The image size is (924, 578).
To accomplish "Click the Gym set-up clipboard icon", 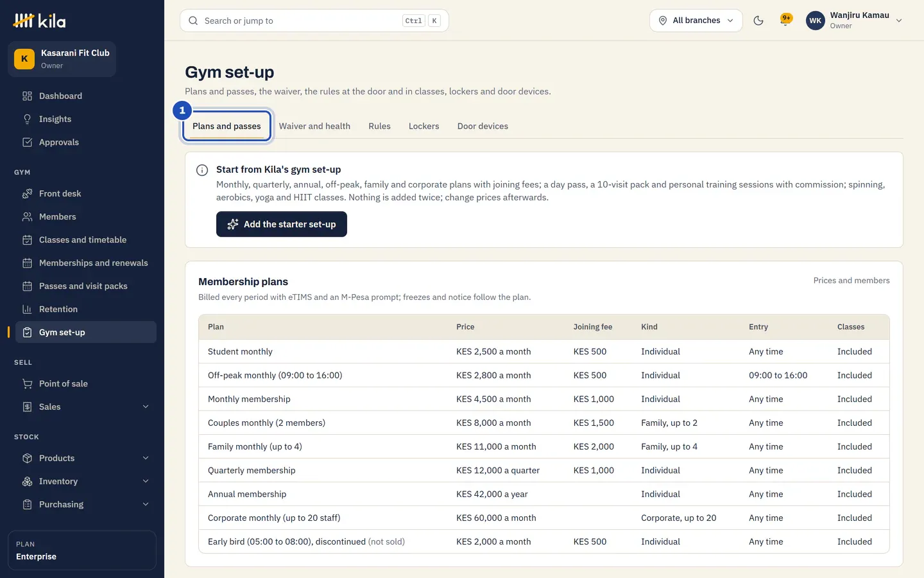I will [x=27, y=332].
